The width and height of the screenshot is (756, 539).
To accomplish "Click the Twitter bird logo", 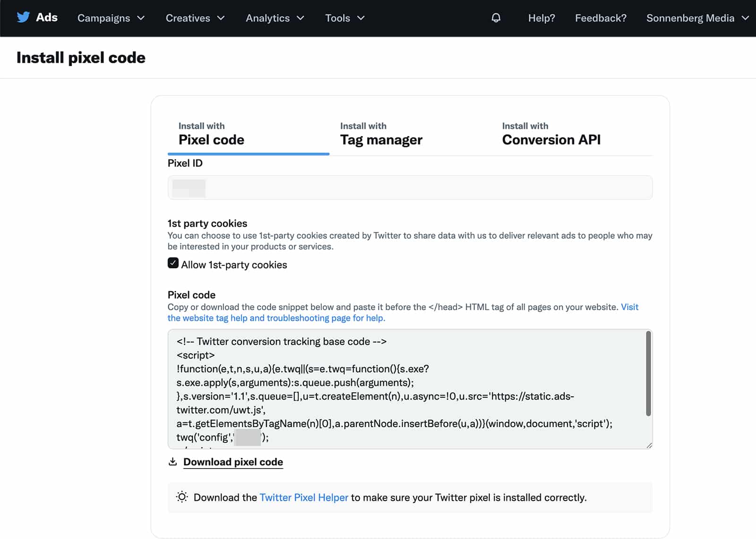I will [x=23, y=17].
